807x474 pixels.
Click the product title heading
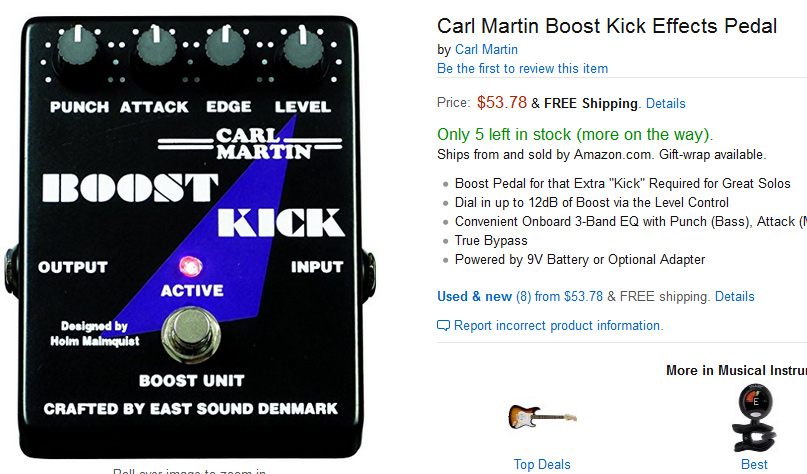coord(607,26)
